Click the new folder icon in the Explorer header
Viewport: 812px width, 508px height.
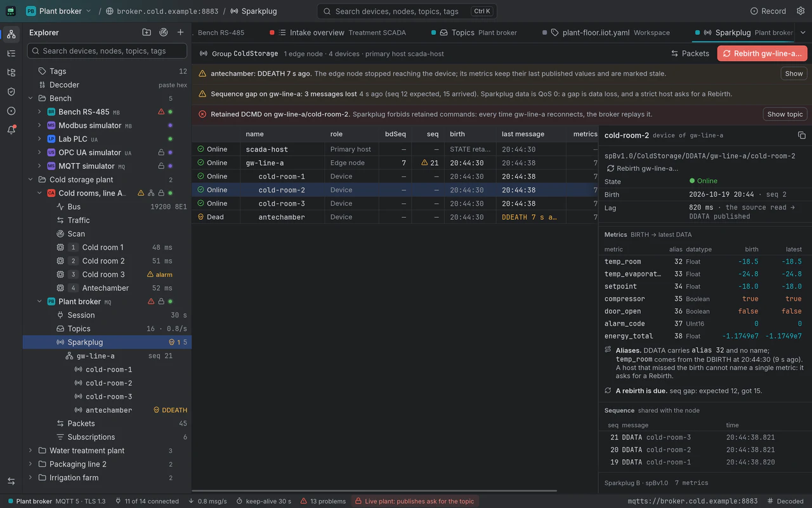147,32
